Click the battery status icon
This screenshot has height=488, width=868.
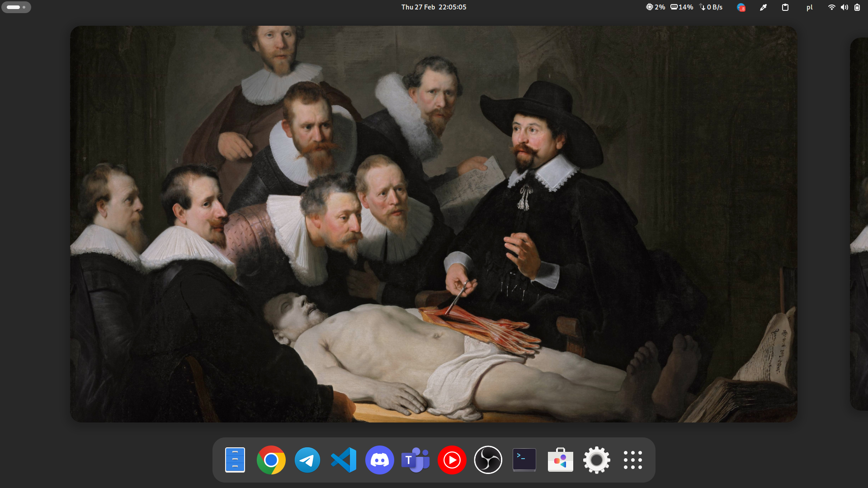pyautogui.click(x=857, y=7)
